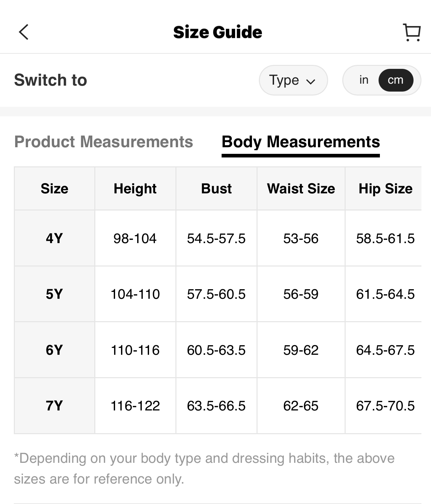Viewport: 431px width, 504px height.
Task: Open the Type dropdown
Action: click(x=293, y=80)
